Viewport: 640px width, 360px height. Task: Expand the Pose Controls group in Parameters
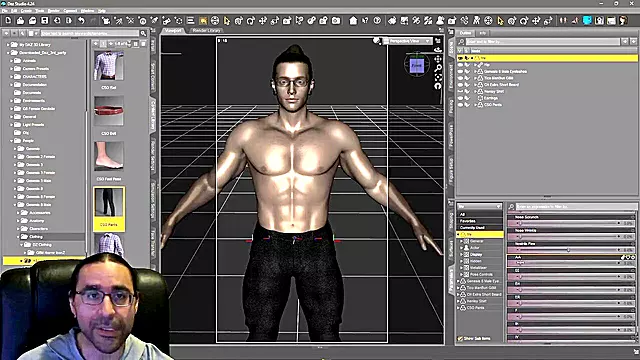(x=462, y=275)
